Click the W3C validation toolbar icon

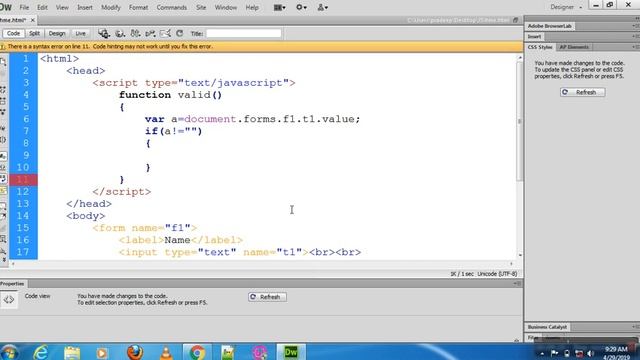(150, 33)
